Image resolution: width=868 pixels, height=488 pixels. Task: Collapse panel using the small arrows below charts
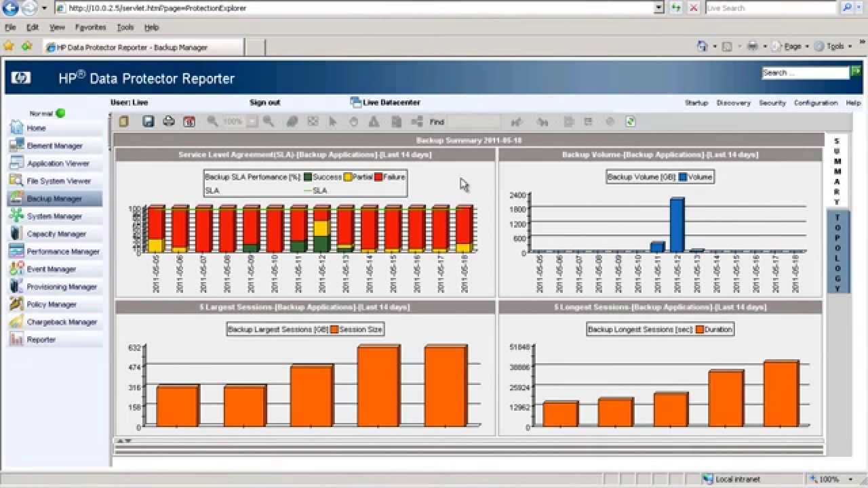coord(123,441)
